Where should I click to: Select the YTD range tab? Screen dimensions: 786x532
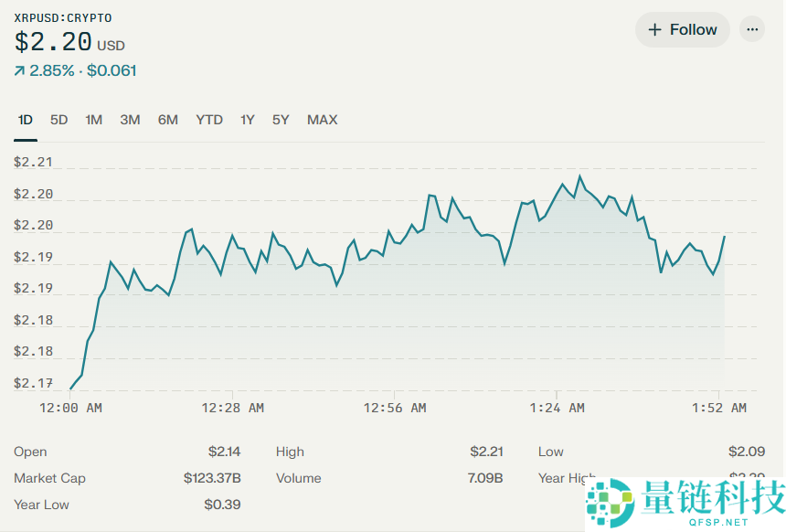[209, 120]
